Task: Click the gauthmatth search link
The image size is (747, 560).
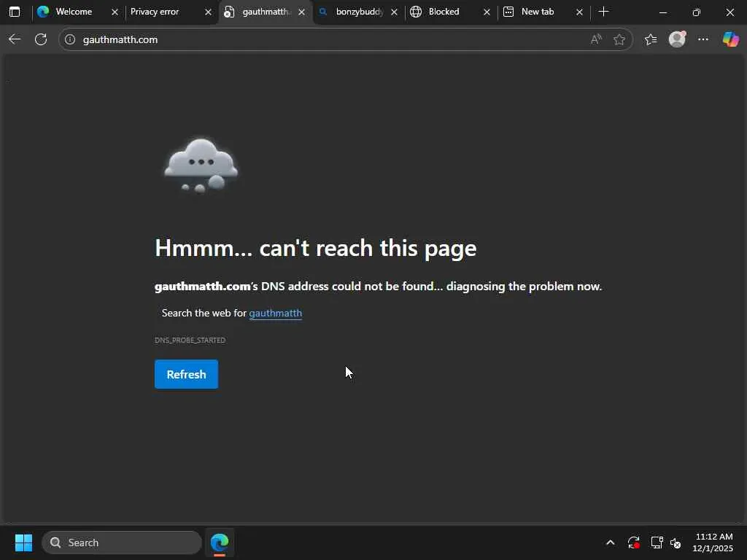Action: (x=275, y=313)
